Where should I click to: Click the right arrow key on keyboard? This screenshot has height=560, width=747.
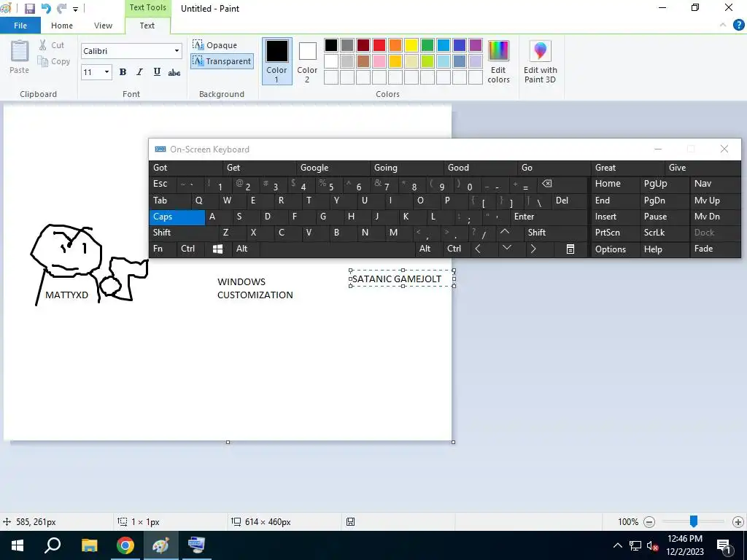(x=533, y=249)
